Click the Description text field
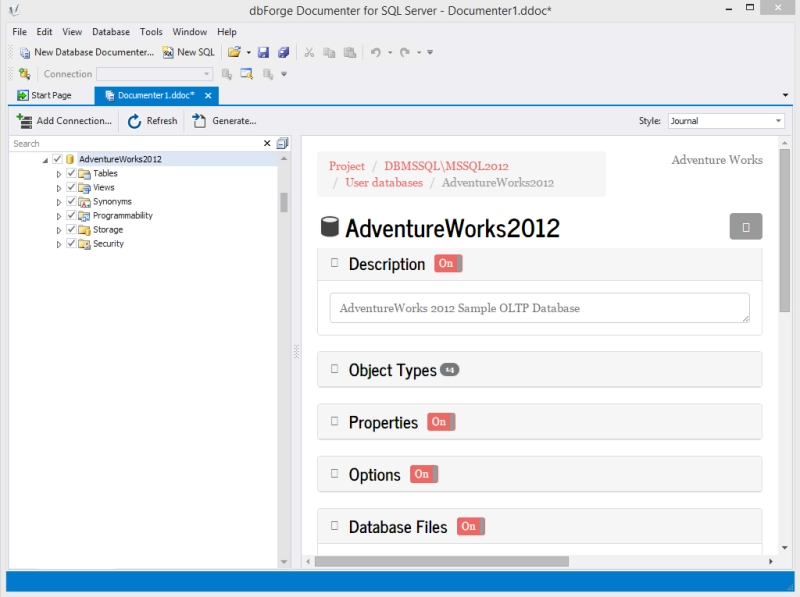The image size is (800, 597). (x=540, y=308)
